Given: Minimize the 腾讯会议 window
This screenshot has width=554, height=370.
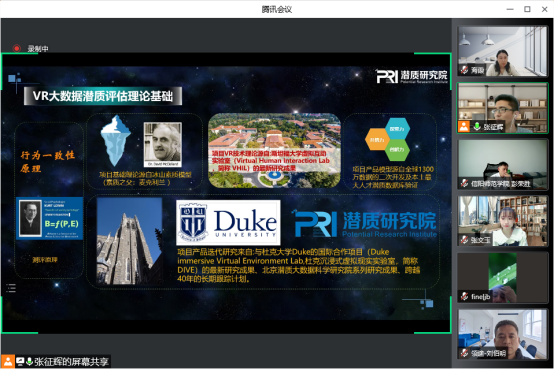Looking at the screenshot, I should click(x=510, y=9).
